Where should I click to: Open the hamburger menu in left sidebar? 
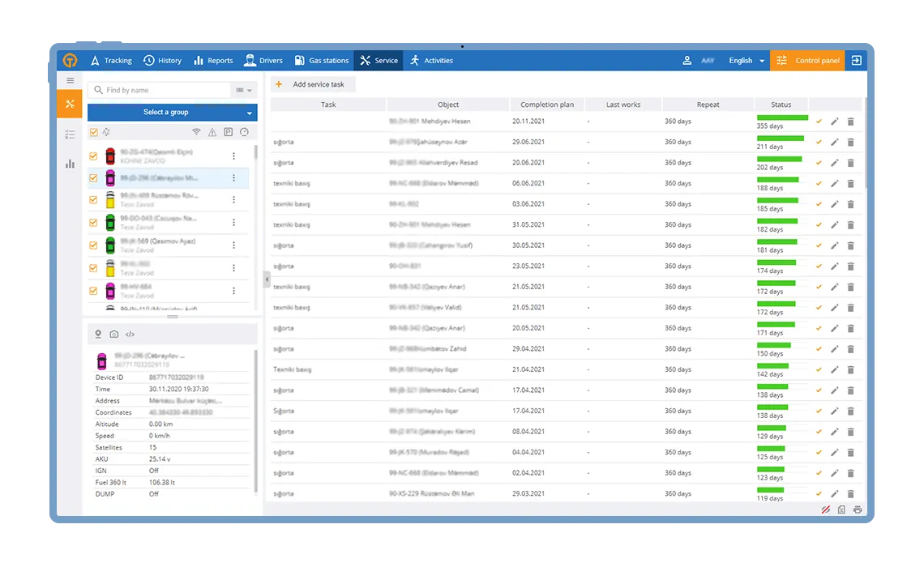(70, 81)
